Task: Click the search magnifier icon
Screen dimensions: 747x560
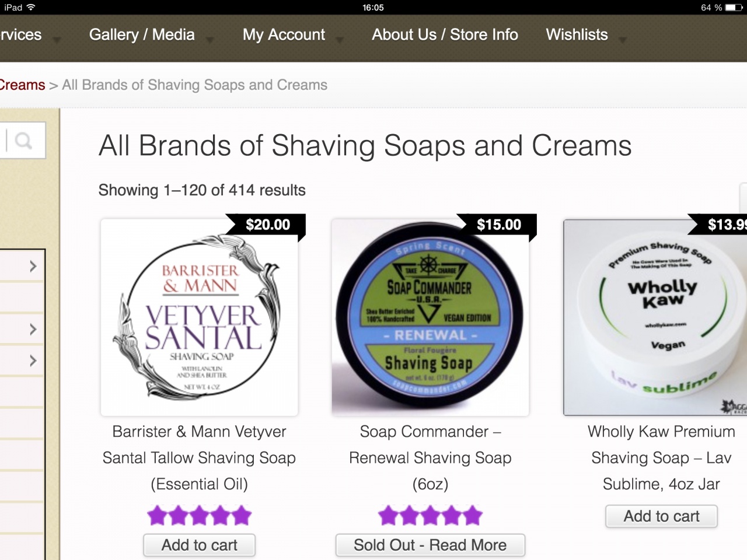Action: tap(23, 141)
